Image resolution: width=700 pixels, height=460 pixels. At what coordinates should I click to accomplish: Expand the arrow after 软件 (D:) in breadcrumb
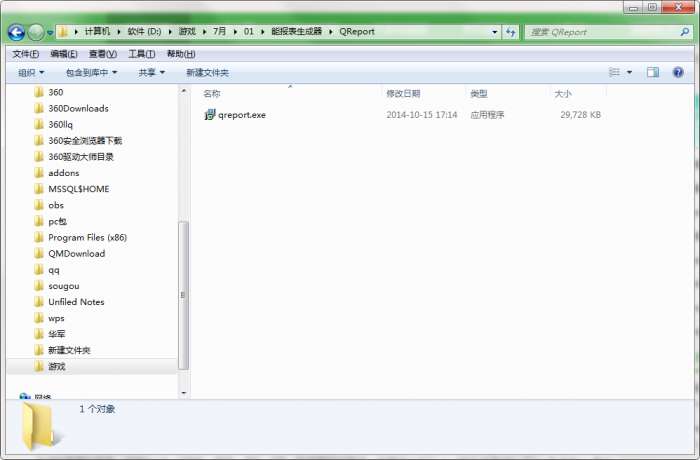[170, 32]
